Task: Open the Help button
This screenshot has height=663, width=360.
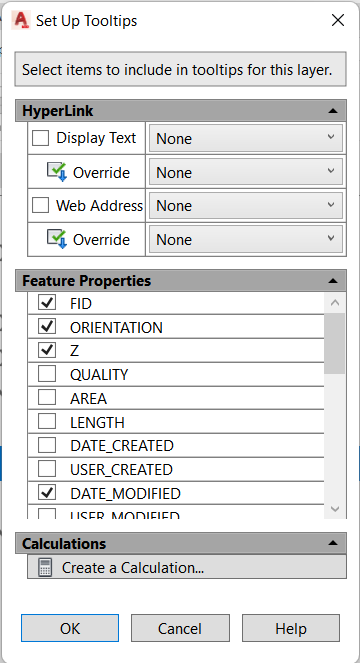Action: [291, 628]
